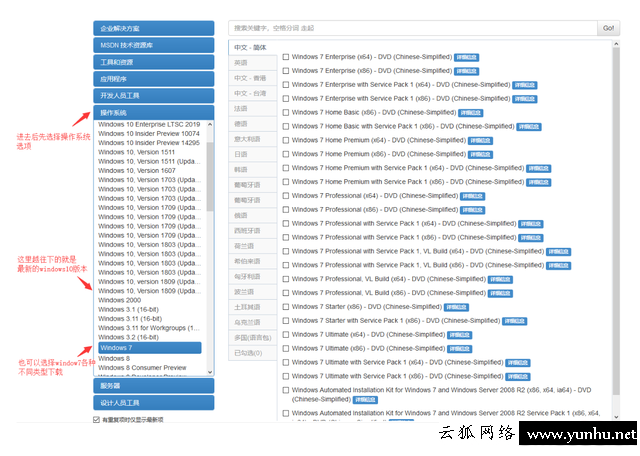Click the list panel's vertical scrollbar thumb

(210, 176)
